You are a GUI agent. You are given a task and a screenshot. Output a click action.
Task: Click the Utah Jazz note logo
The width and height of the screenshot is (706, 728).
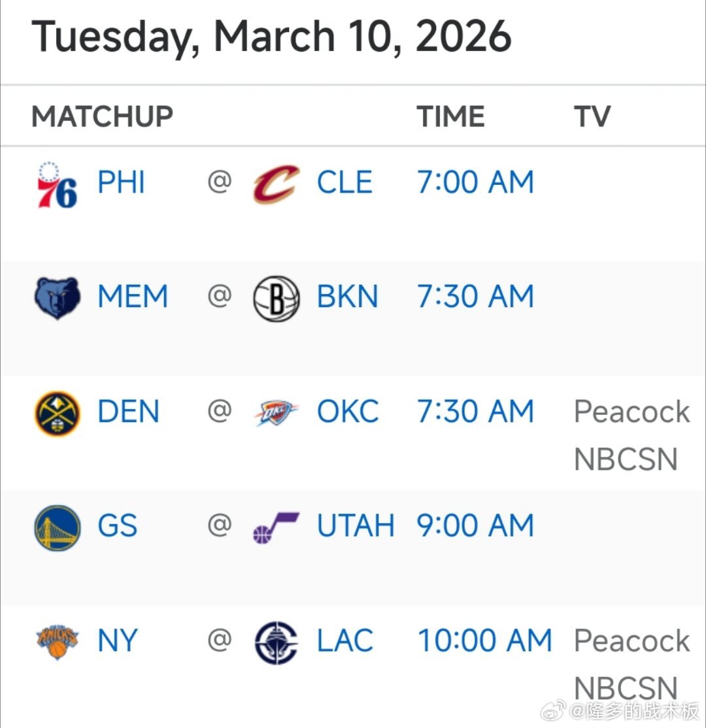point(276,527)
